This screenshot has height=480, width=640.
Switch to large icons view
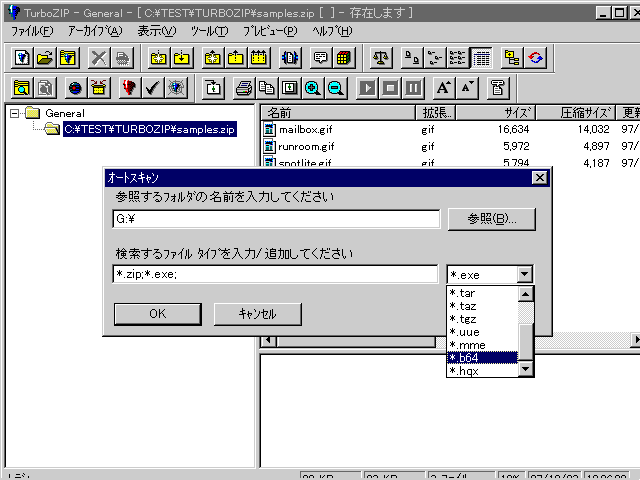411,58
